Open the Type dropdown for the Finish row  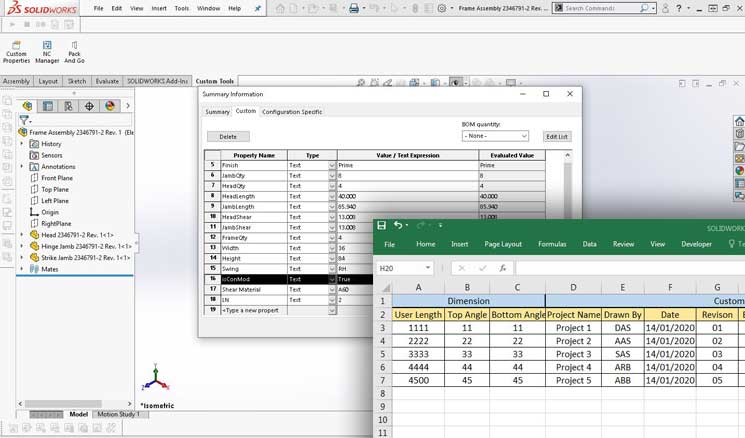point(333,165)
